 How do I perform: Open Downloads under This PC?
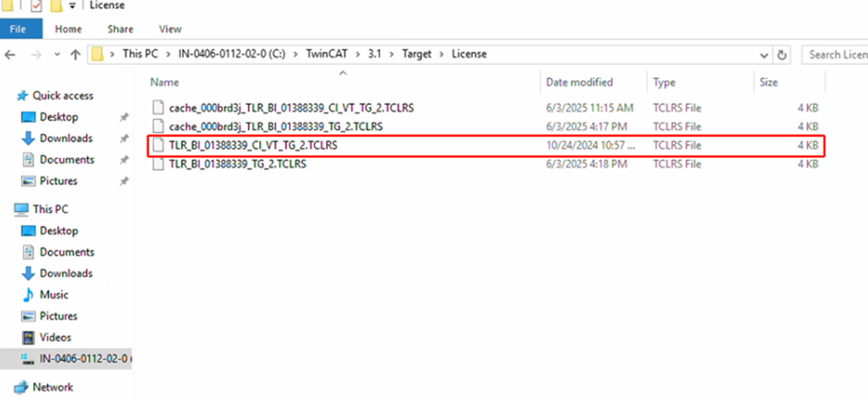point(66,274)
